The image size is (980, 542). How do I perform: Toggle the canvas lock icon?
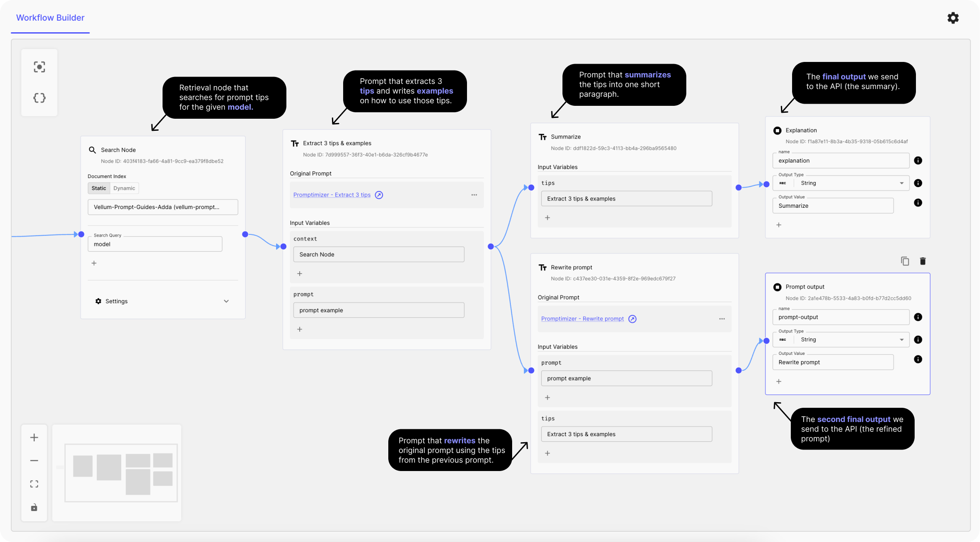coord(34,508)
